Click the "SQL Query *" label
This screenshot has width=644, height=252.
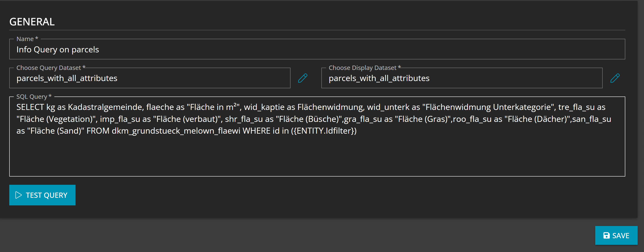(34, 97)
